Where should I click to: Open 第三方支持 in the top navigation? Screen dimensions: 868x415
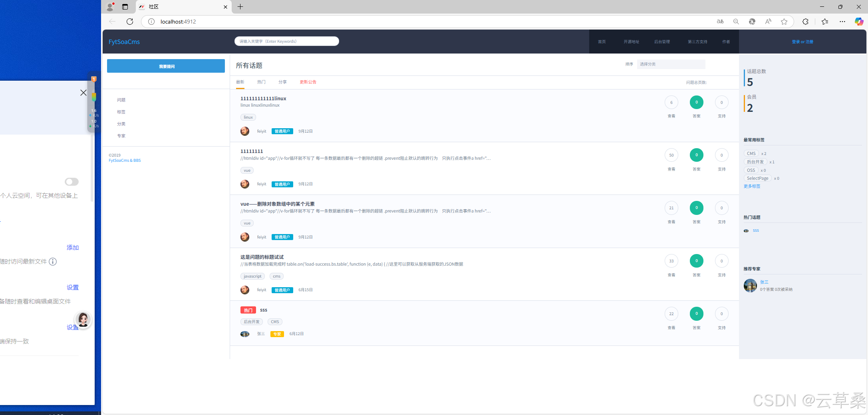point(697,42)
